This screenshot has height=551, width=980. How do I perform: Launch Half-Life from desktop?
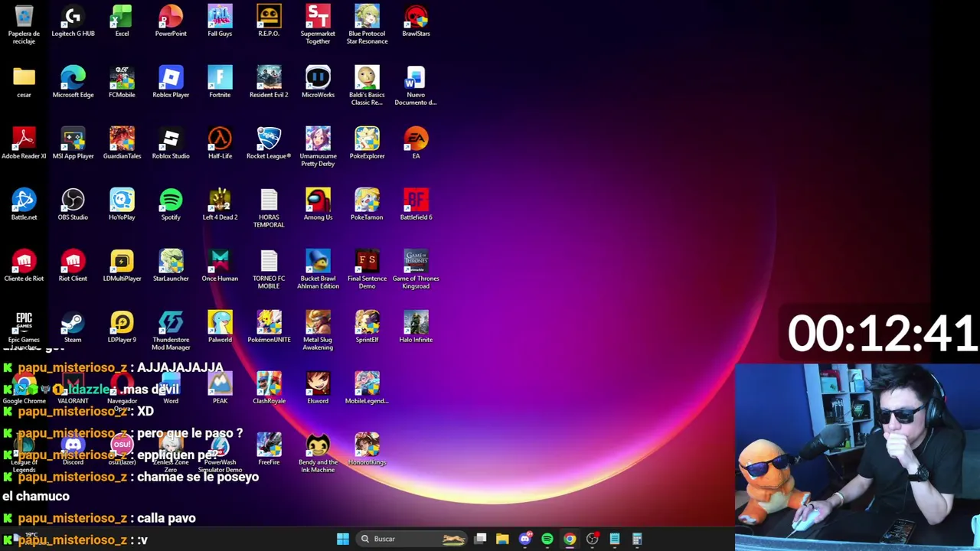point(220,144)
